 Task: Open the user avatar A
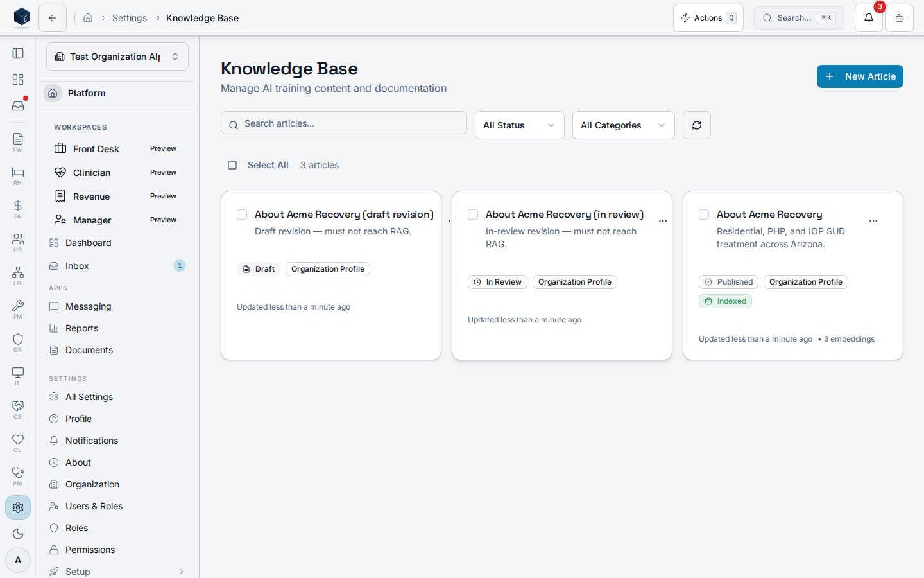click(x=18, y=560)
